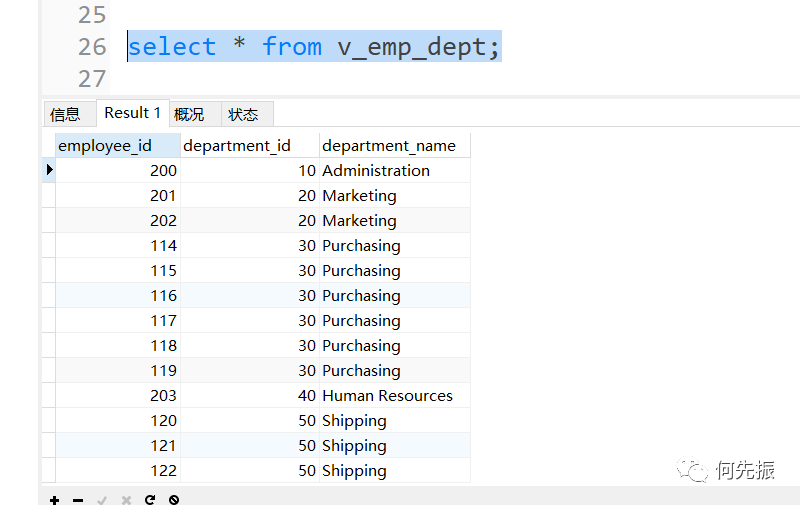Select the Administration department cell

click(376, 171)
